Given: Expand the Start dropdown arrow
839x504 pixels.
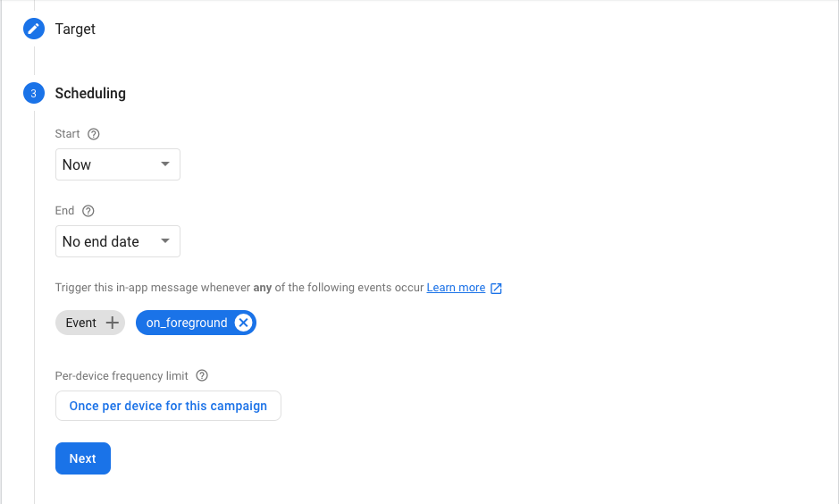Looking at the screenshot, I should (165, 164).
